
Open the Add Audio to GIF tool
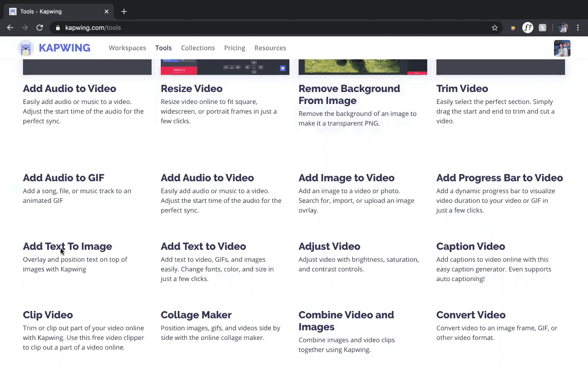63,178
